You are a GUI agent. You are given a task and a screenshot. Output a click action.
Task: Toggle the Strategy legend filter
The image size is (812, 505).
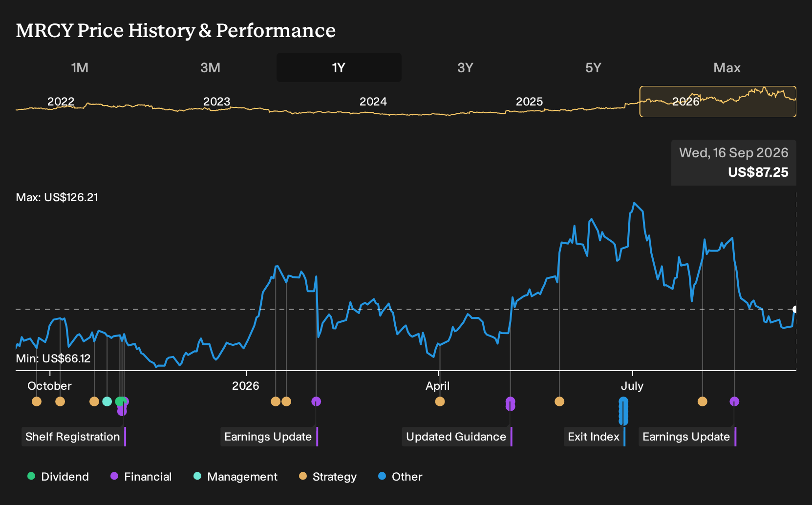pyautogui.click(x=327, y=477)
